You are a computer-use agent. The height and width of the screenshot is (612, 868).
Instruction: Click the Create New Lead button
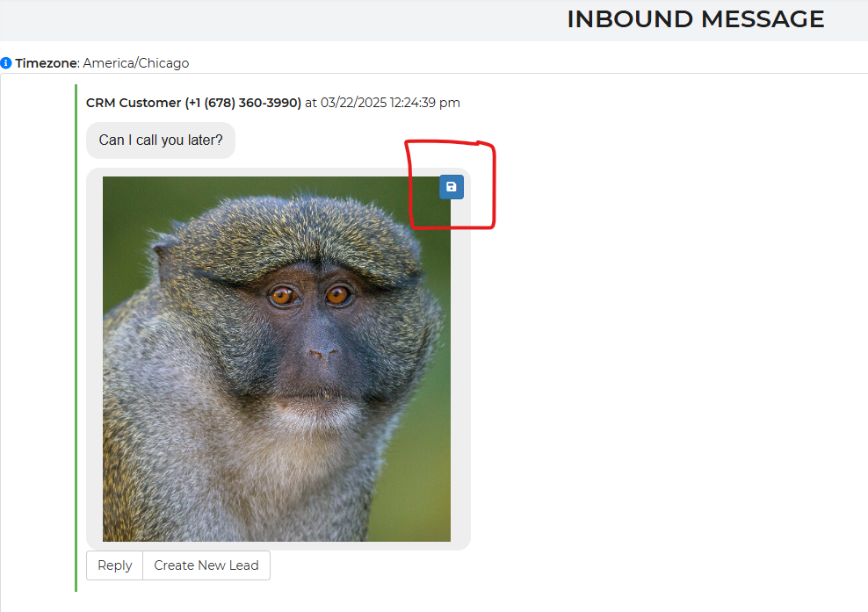click(206, 565)
